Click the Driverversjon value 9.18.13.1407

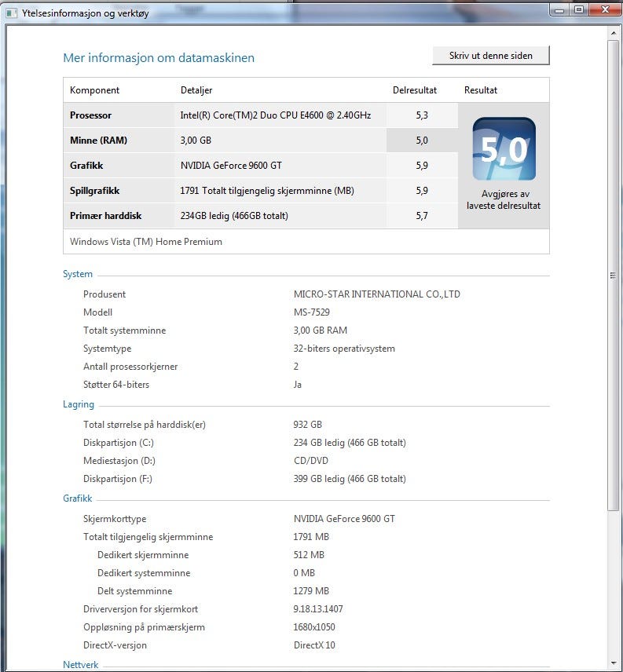(x=318, y=609)
